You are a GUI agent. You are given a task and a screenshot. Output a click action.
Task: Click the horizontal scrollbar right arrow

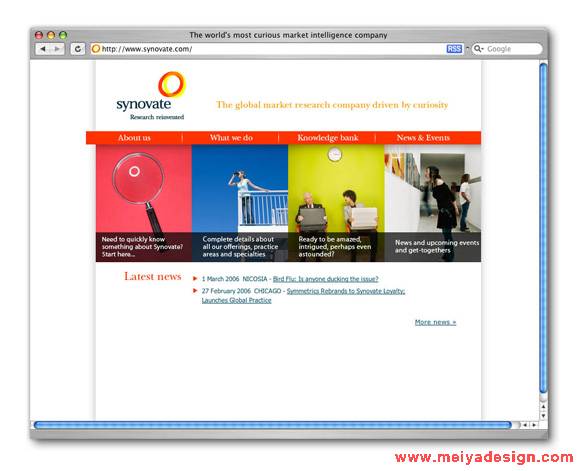click(x=534, y=425)
